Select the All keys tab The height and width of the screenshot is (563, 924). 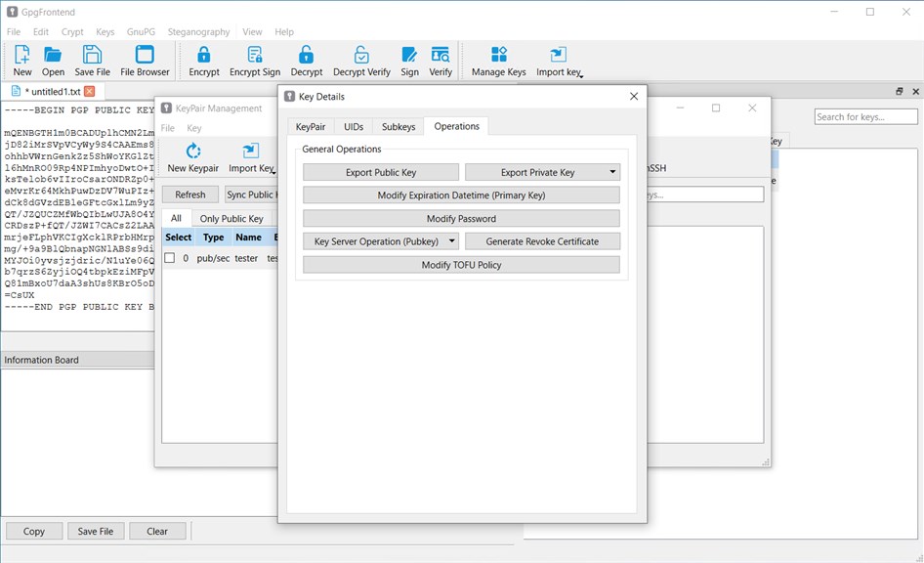[x=176, y=218]
